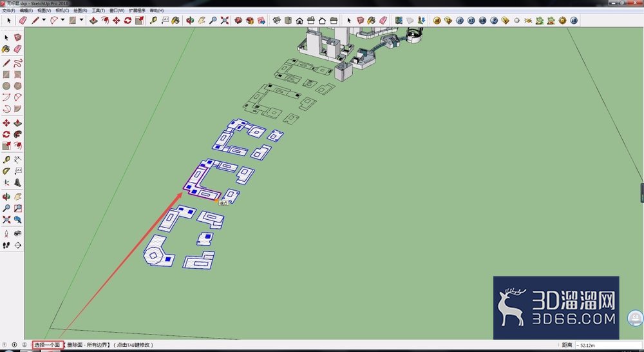Select the Make Component tool
This screenshot has width=644, height=352.
(x=17, y=37)
